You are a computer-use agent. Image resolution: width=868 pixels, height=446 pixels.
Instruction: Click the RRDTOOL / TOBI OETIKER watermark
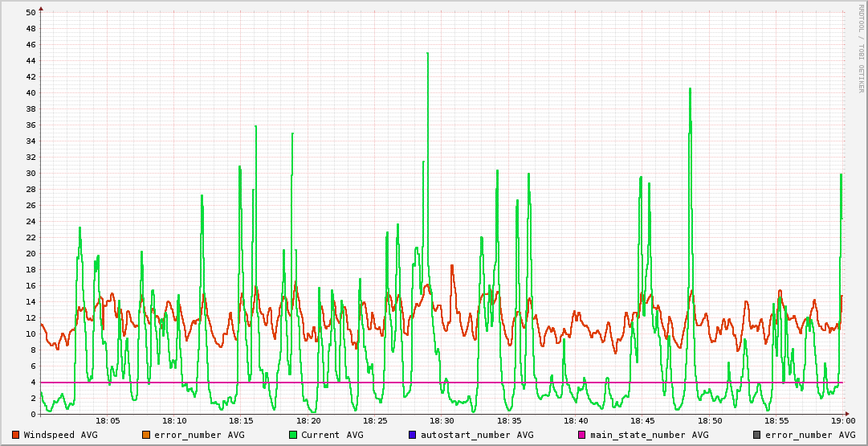(861, 47)
